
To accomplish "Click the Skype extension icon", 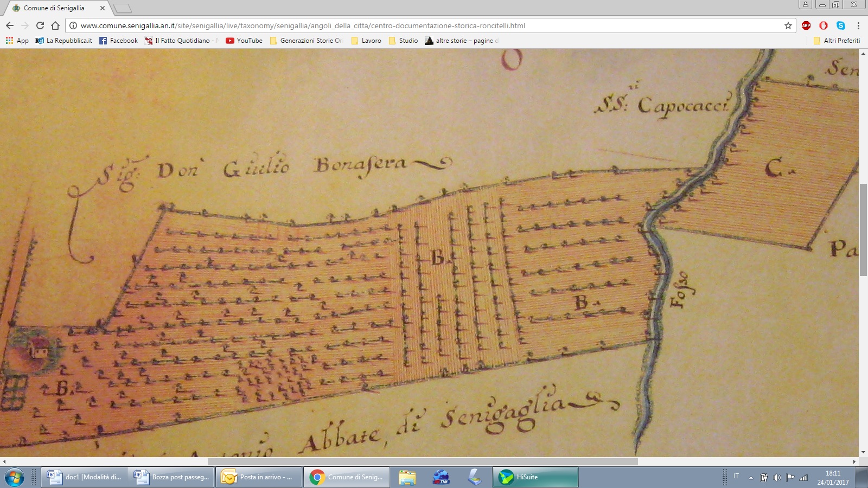I will click(841, 25).
